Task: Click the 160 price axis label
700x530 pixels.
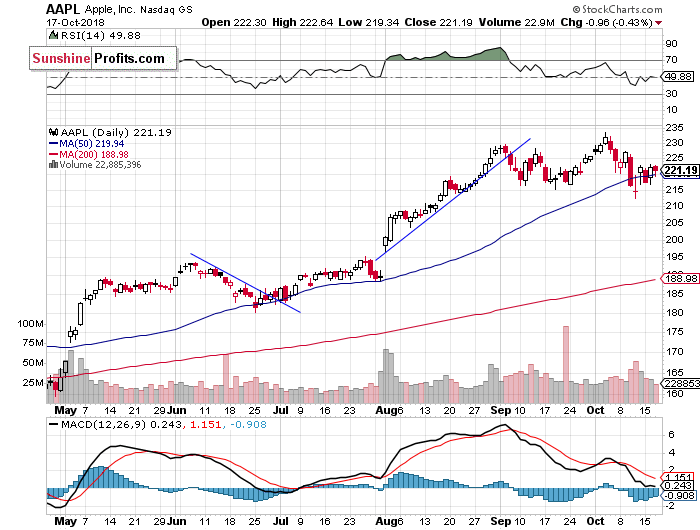Action: pyautogui.click(x=674, y=393)
